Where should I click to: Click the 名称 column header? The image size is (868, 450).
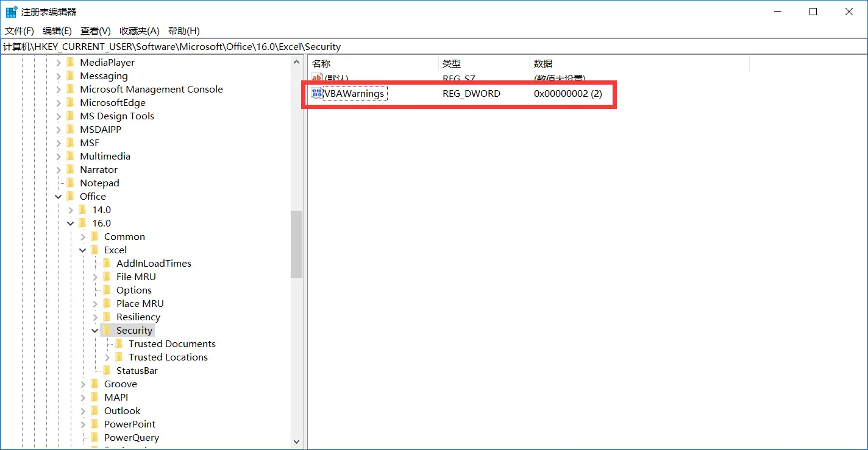(321, 63)
